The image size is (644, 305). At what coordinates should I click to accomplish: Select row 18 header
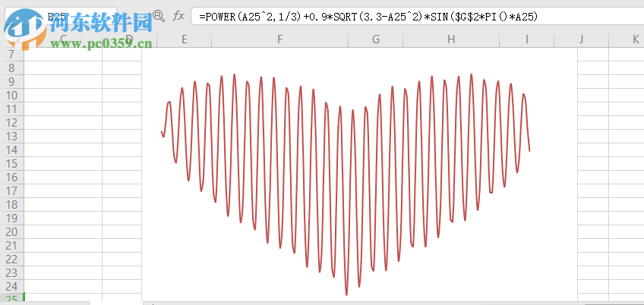[11, 204]
